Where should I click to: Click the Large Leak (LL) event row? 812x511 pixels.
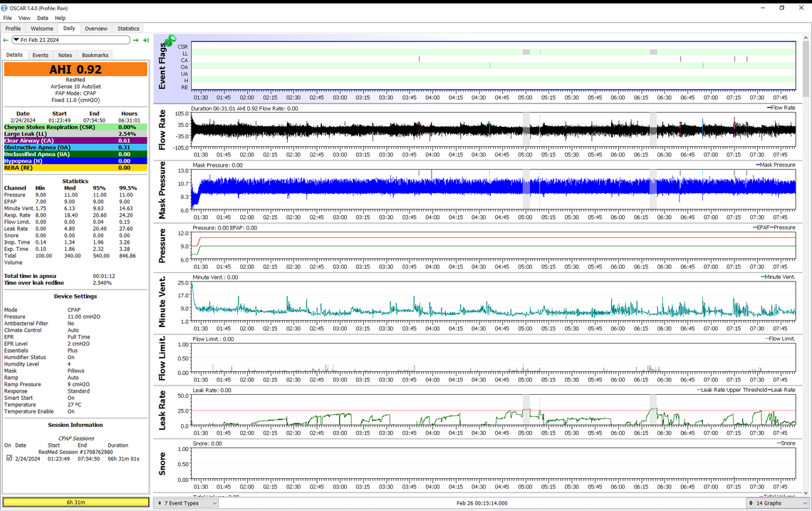pos(76,134)
